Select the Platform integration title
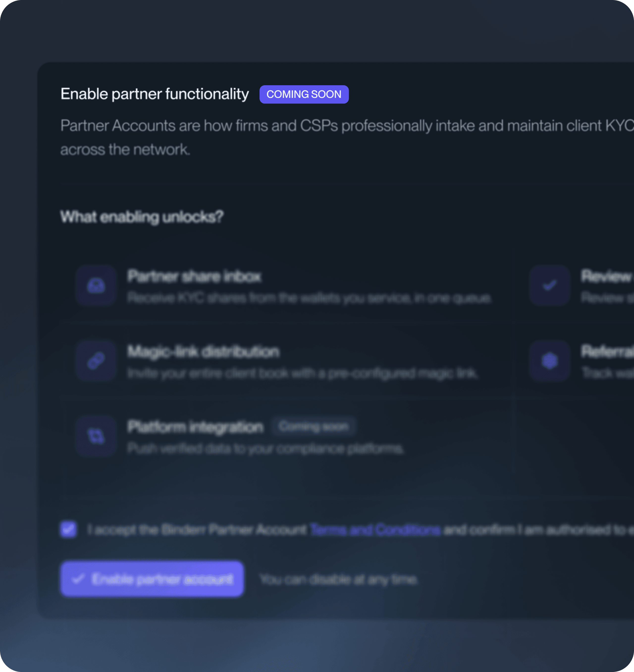Image resolution: width=634 pixels, height=672 pixels. pyautogui.click(x=195, y=427)
